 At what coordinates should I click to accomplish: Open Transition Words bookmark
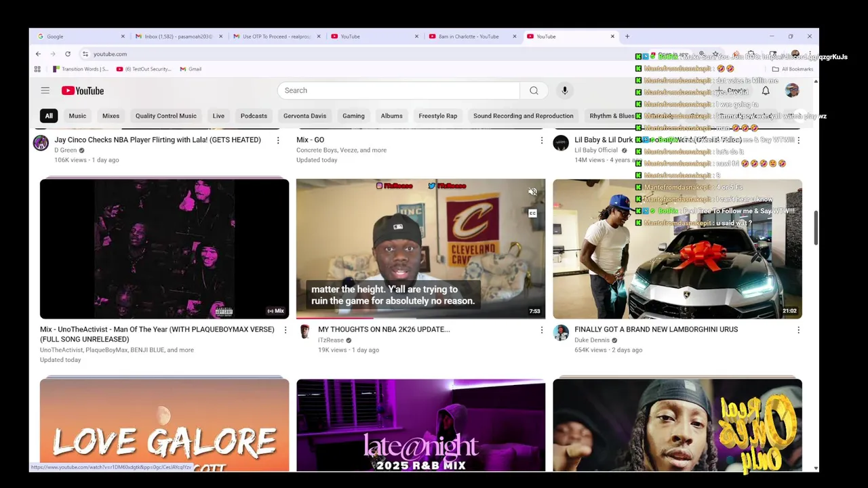pyautogui.click(x=81, y=68)
